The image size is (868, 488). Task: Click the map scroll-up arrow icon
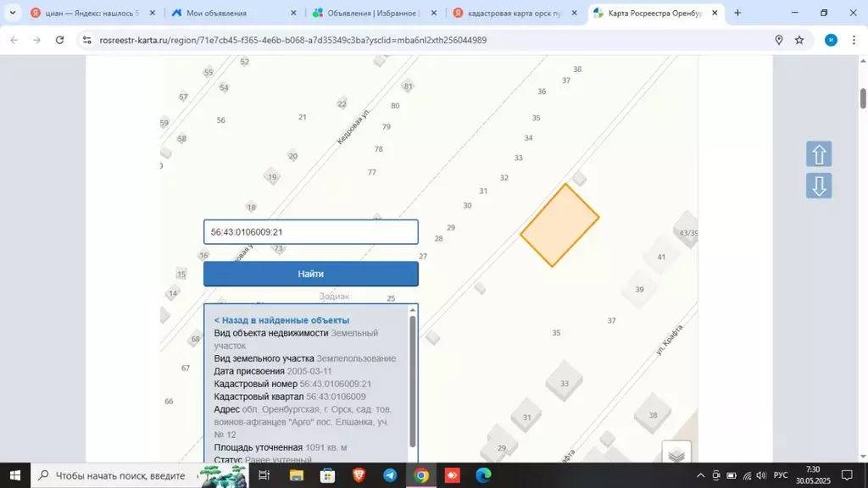click(819, 154)
